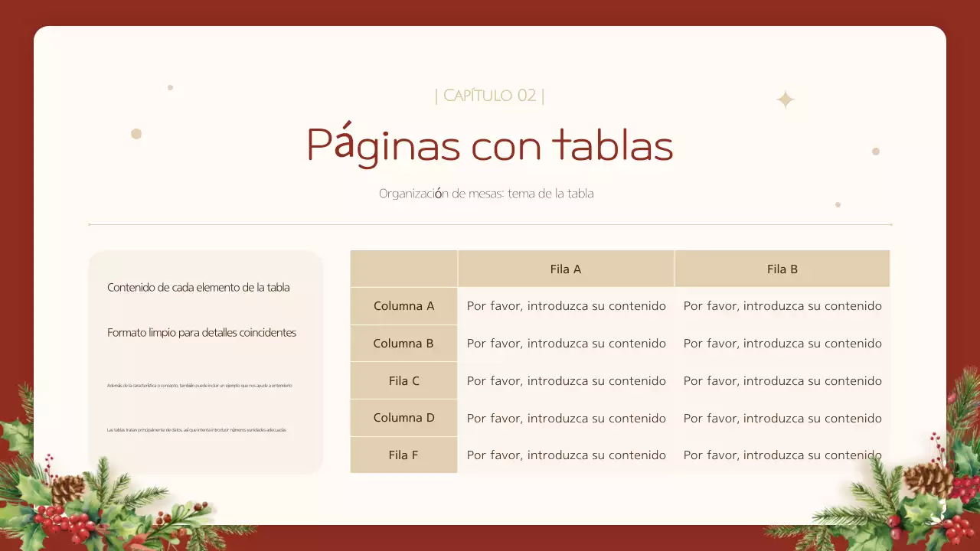Click the dot decoration on the right margin
This screenshot has width=980, height=551.
(875, 152)
